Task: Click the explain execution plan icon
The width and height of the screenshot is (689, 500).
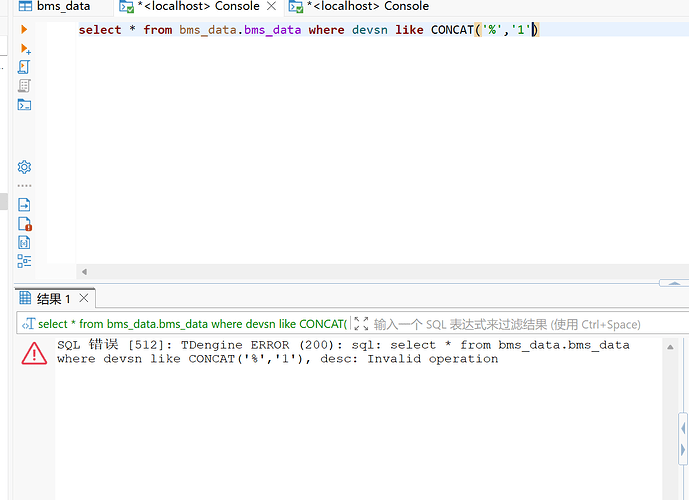Action: (24, 86)
